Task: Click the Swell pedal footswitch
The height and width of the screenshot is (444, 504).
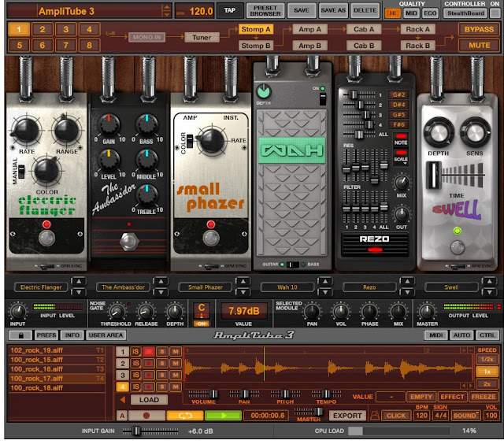Action: click(x=457, y=247)
